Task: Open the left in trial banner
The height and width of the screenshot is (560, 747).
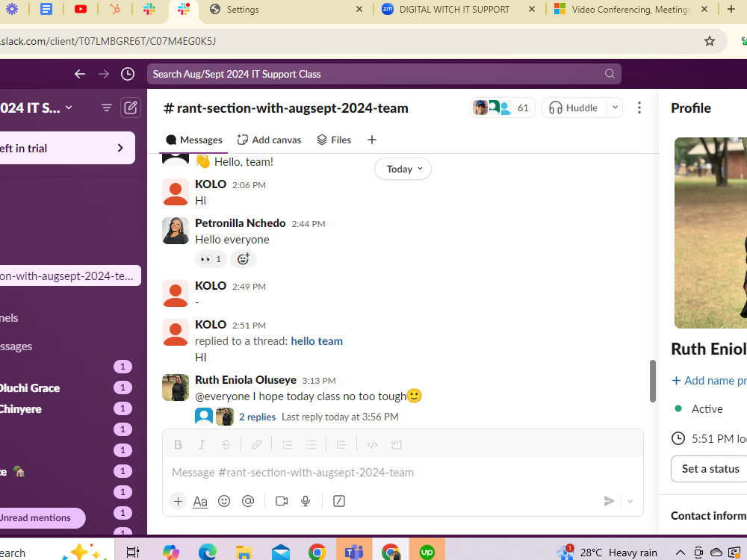Action: click(66, 148)
